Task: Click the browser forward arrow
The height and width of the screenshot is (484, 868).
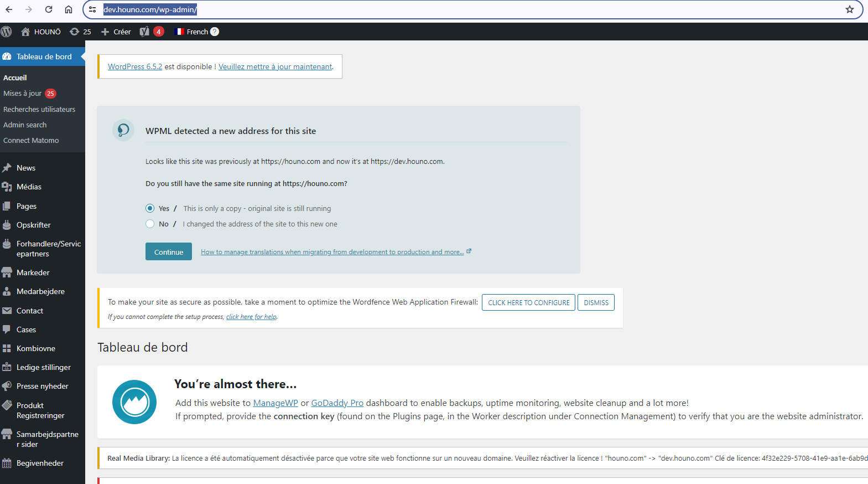Action: point(29,9)
